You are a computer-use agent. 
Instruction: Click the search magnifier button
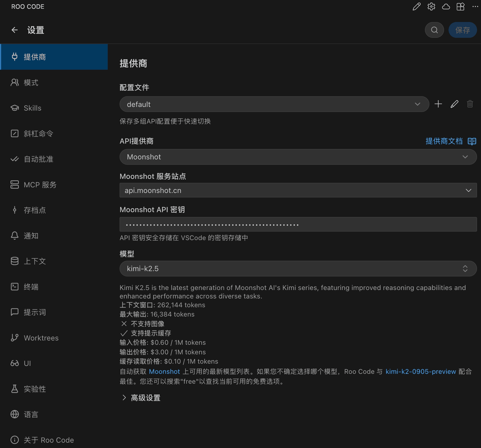(x=434, y=30)
